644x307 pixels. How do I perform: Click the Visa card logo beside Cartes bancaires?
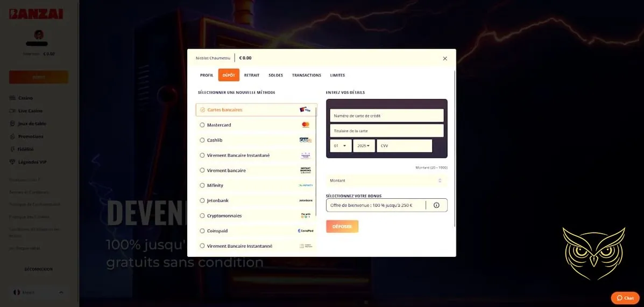(x=305, y=110)
